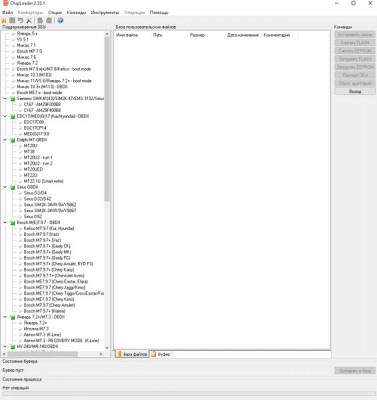Click the blue help icon in toolbar
Viewport: 377px width, 400px height.
click(x=60, y=21)
